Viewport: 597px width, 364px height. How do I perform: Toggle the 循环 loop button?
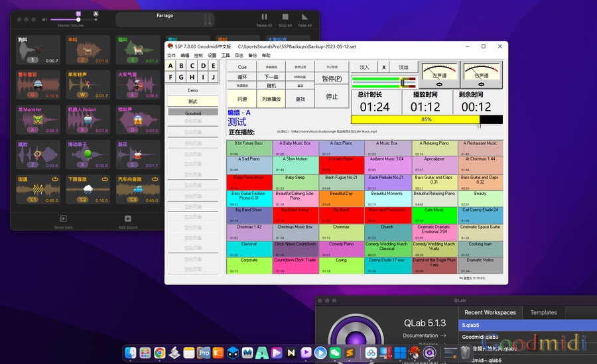point(241,76)
